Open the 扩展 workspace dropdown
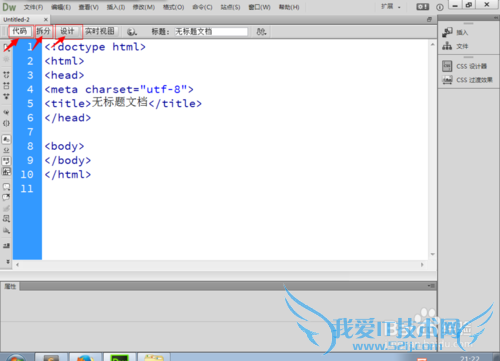Image resolution: width=500 pixels, height=361 pixels. [391, 6]
